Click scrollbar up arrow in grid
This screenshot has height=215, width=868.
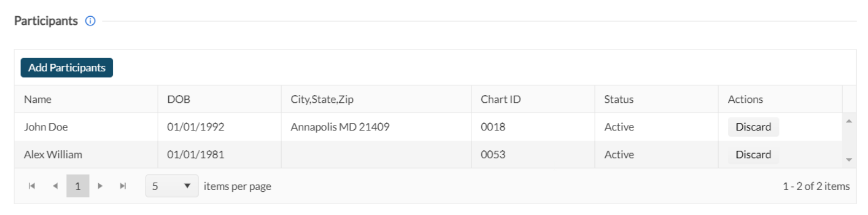click(x=849, y=121)
